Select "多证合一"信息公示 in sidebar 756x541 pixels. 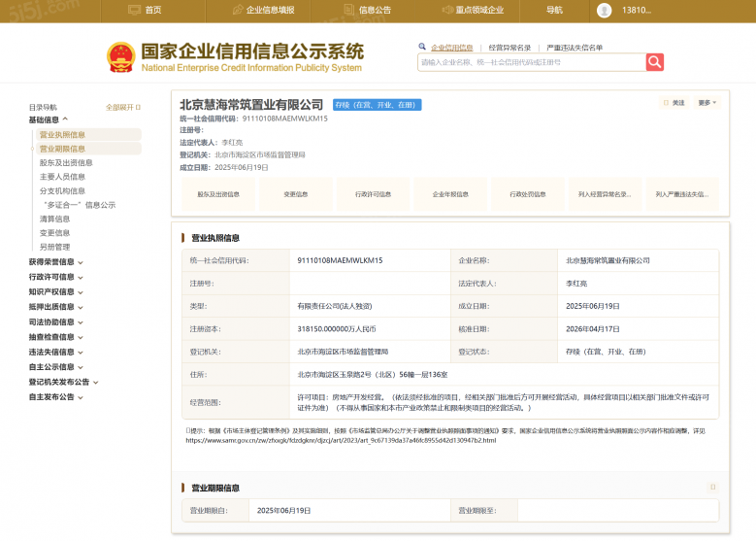point(80,205)
